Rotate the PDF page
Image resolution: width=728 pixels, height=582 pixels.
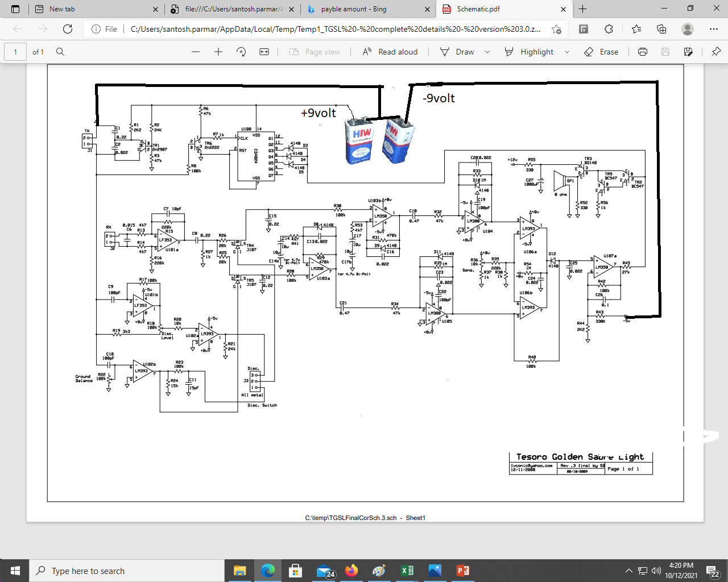click(x=241, y=52)
